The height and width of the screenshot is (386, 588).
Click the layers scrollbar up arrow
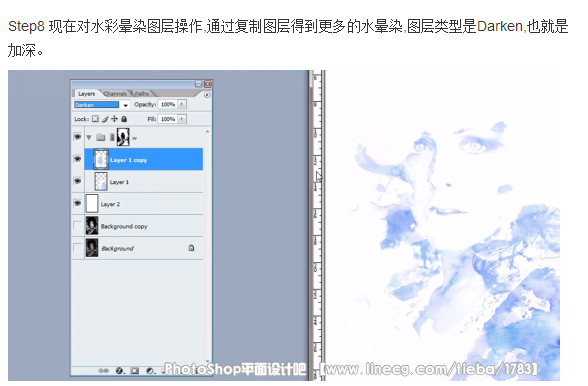[207, 132]
